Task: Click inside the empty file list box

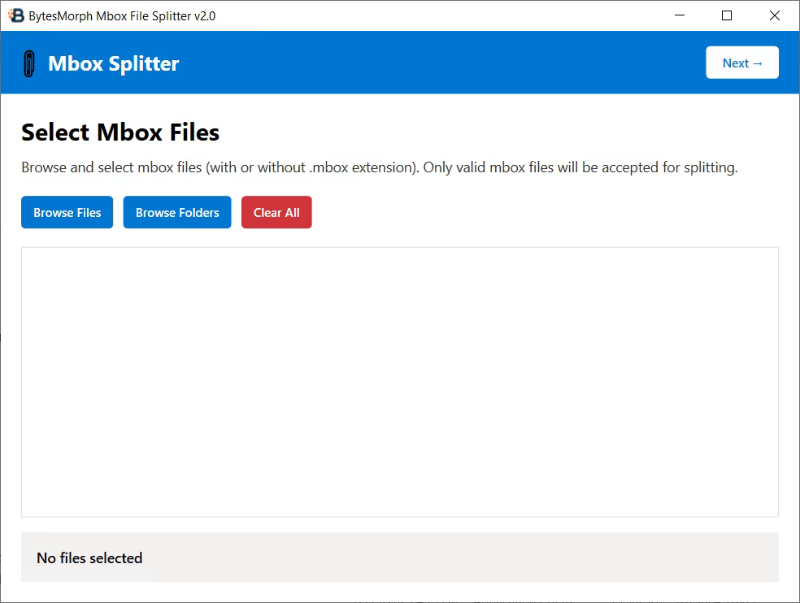Action: pos(400,381)
